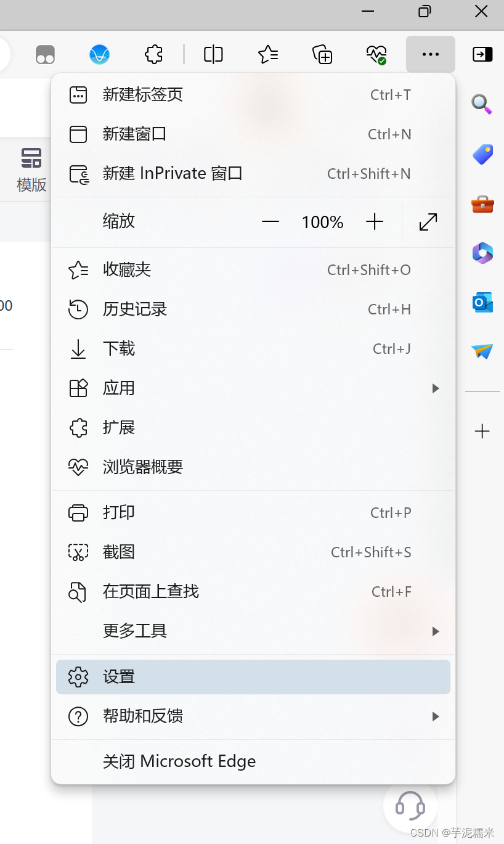Minimize the Edge window
This screenshot has width=504, height=844.
coord(368,11)
